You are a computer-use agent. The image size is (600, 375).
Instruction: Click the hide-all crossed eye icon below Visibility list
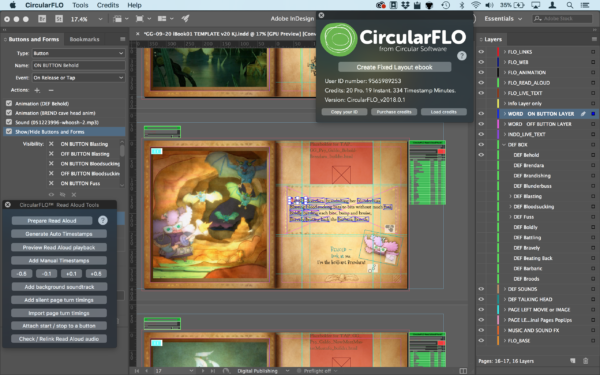pos(62,194)
